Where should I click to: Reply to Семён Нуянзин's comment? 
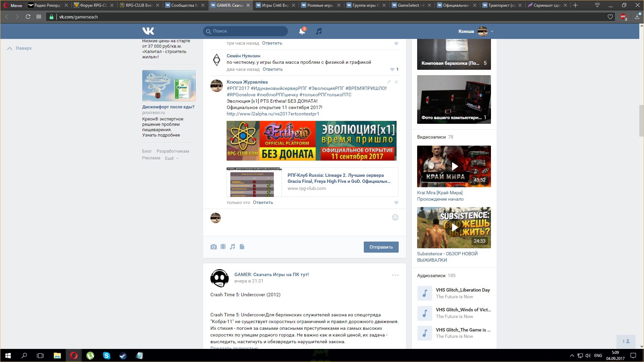tap(273, 69)
